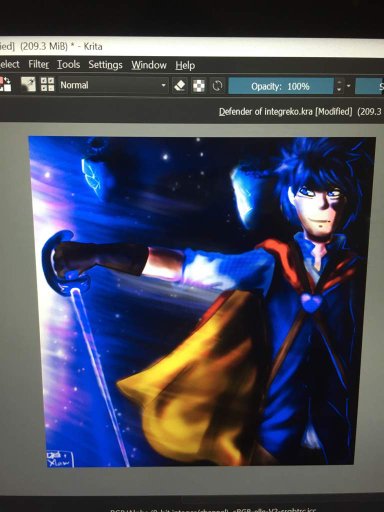Click the artist signature on the canvas
This screenshot has height=512, width=384.
(x=59, y=459)
